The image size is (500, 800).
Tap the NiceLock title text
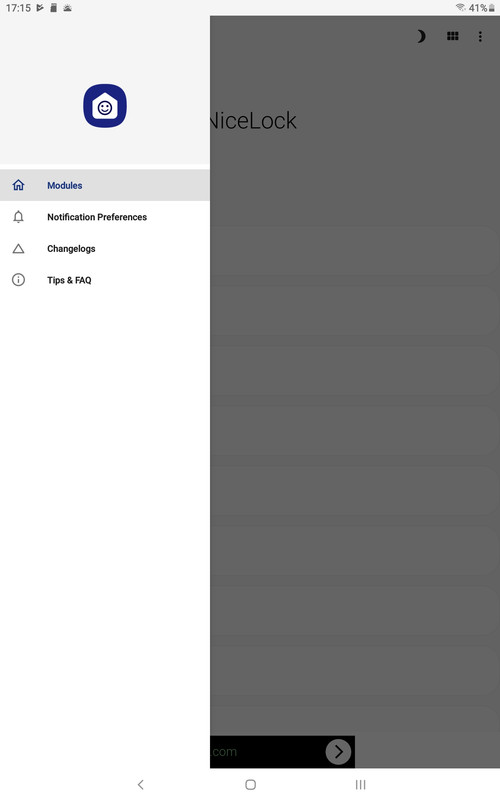pyautogui.click(x=253, y=121)
